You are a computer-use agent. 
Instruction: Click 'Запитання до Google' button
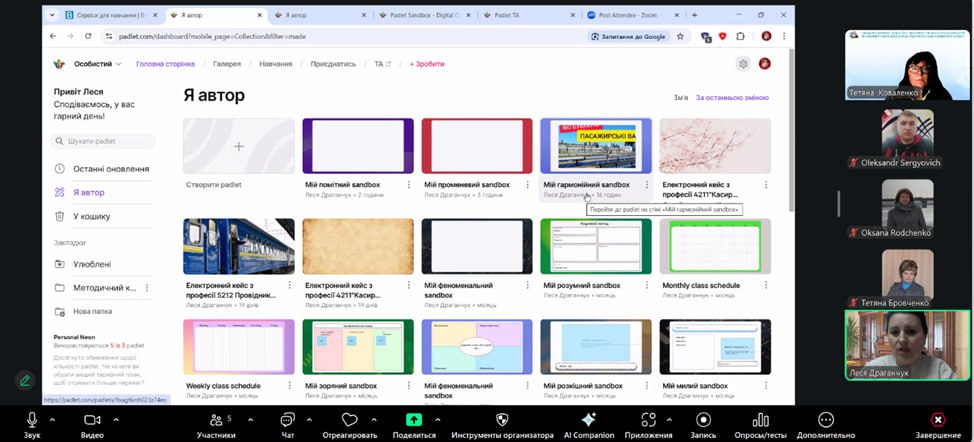pos(629,36)
